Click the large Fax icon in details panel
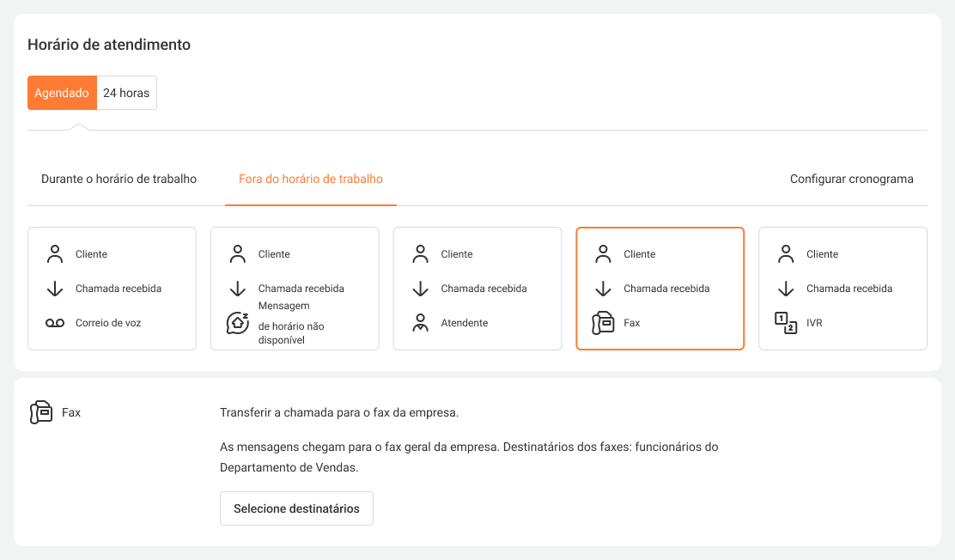955x560 pixels. 40,412
